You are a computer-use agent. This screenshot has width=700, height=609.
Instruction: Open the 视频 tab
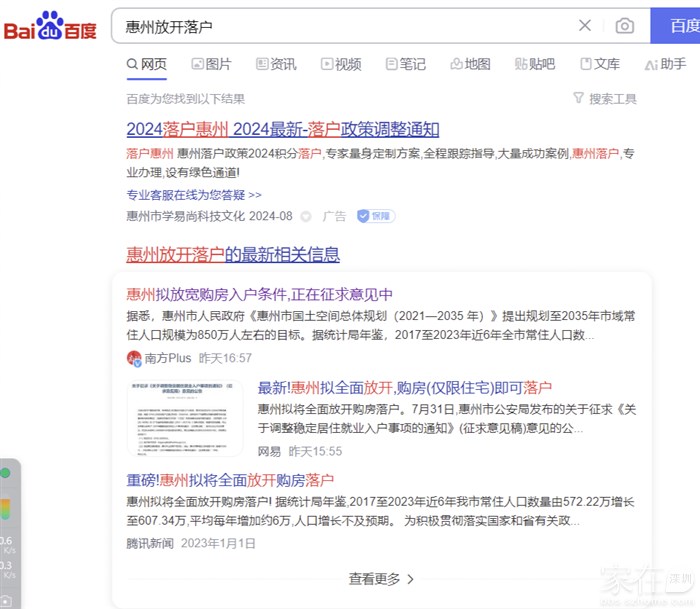click(341, 64)
